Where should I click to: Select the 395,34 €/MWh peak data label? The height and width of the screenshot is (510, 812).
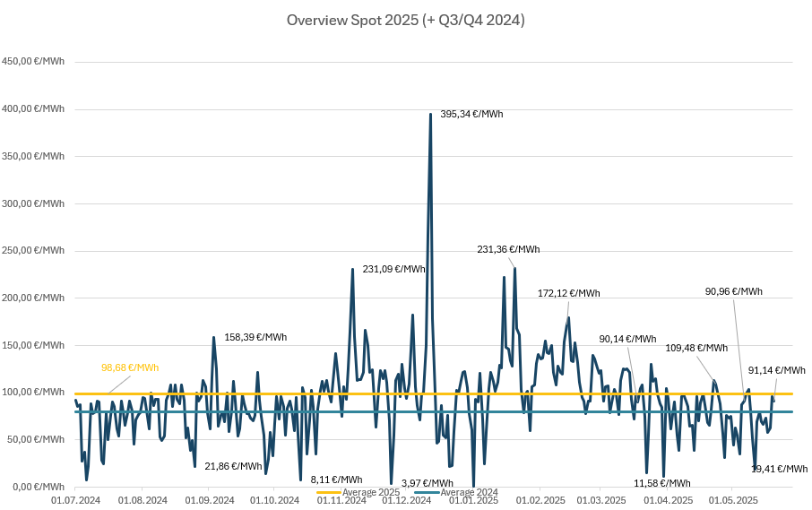click(473, 114)
